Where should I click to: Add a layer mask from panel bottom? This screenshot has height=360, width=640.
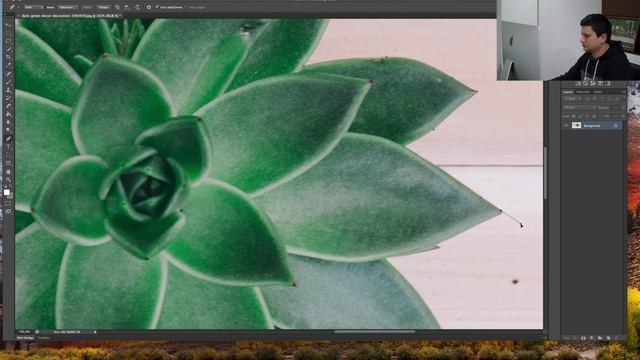click(x=583, y=338)
